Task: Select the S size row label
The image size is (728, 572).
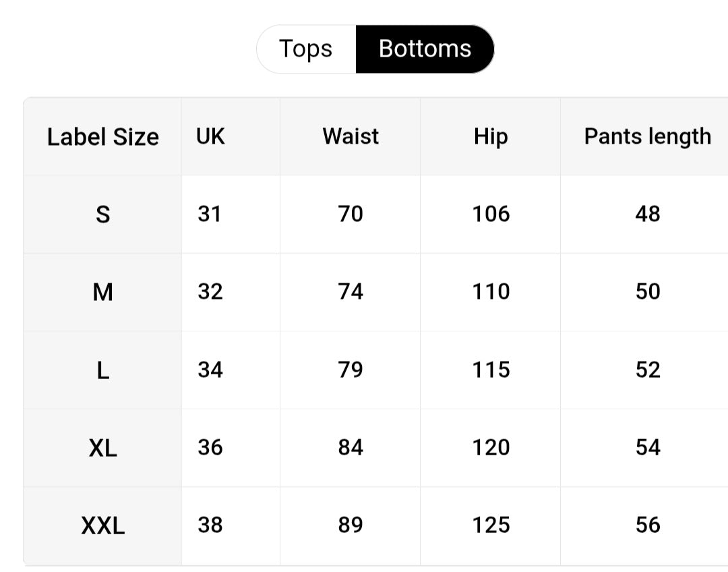Action: tap(102, 214)
